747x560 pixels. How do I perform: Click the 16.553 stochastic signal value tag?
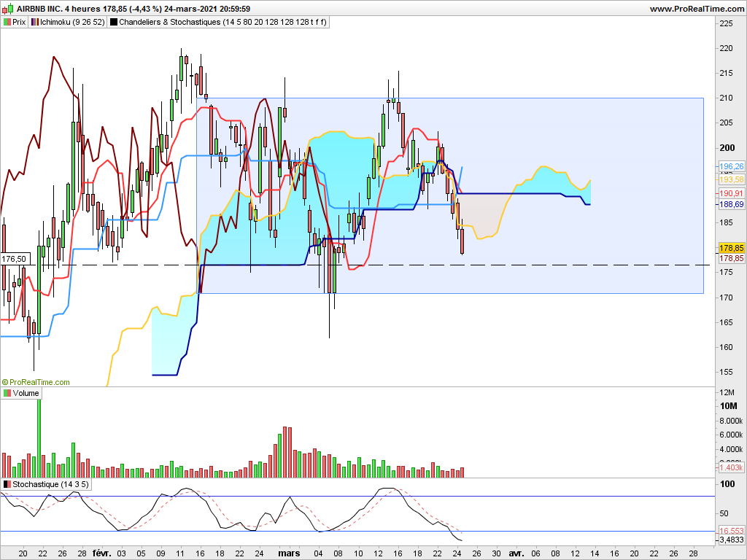[731, 531]
